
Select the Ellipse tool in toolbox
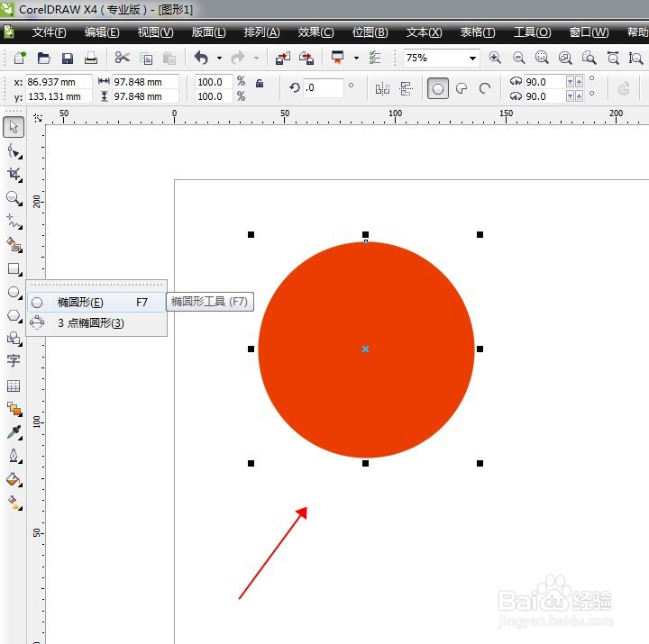[x=14, y=293]
